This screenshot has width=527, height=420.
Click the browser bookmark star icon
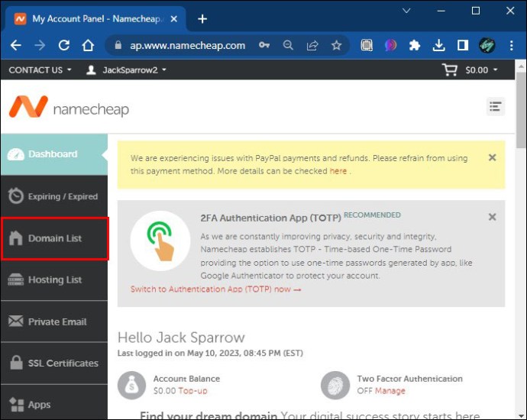tap(336, 45)
